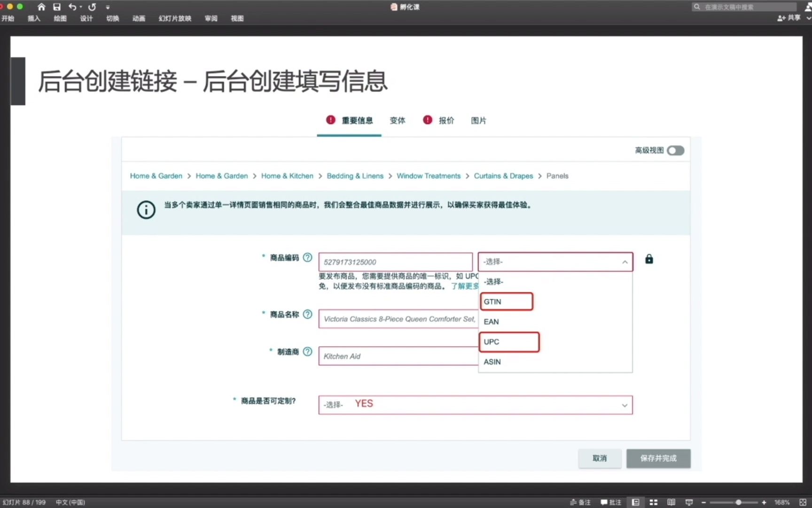Image resolution: width=812 pixels, height=508 pixels.
Task: Click the Curtains & Drapes breadcrumb link
Action: (503, 175)
